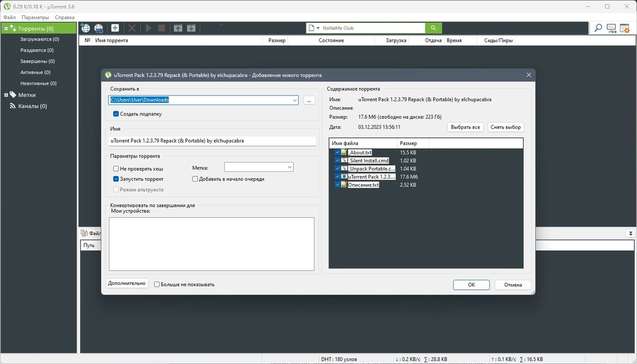Check Добавить в начало очереди
This screenshot has height=364, width=637.
tap(195, 179)
